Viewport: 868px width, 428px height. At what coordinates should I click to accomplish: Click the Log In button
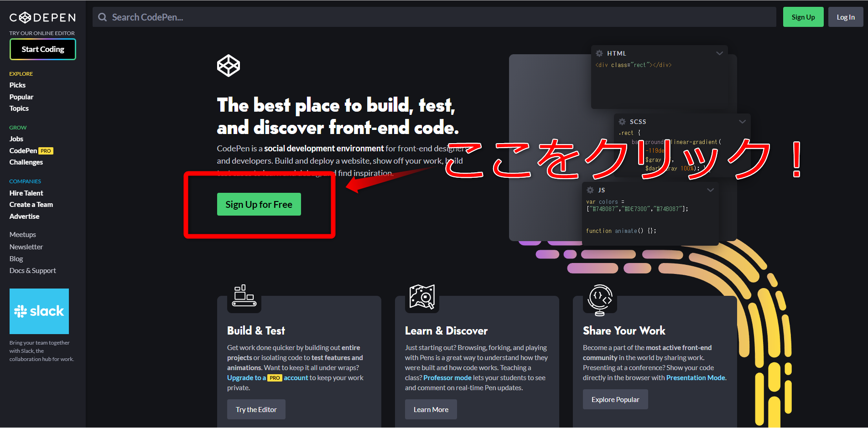click(x=846, y=17)
